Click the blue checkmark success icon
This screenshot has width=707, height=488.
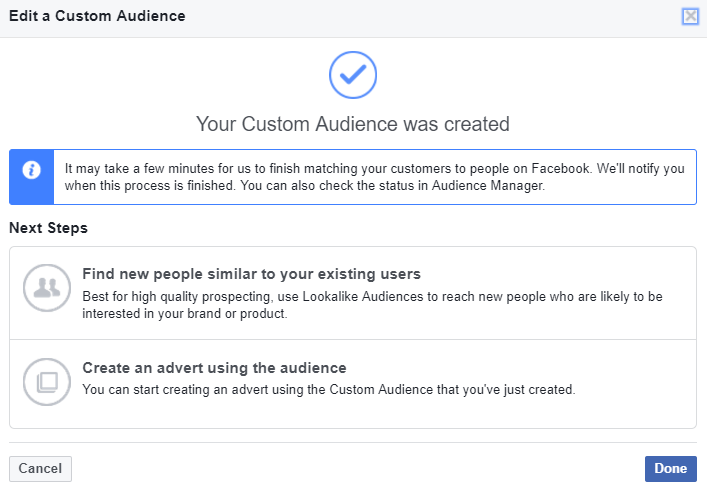[x=353, y=74]
